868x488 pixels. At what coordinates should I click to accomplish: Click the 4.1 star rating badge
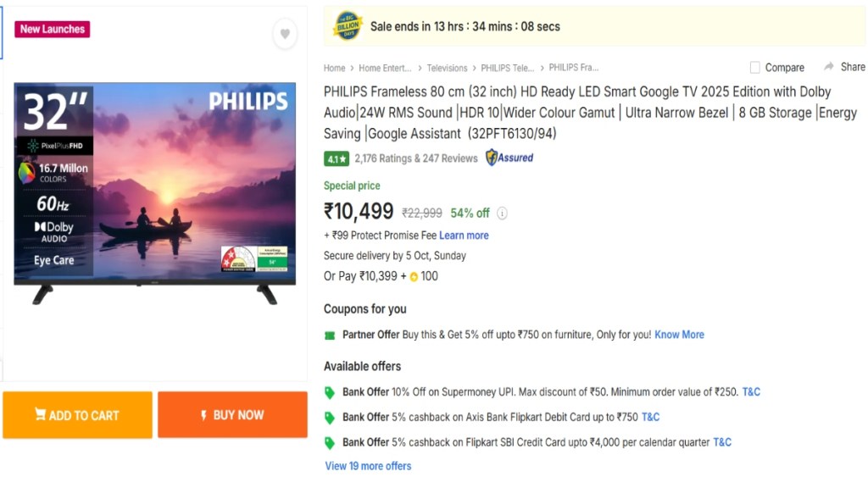point(335,158)
